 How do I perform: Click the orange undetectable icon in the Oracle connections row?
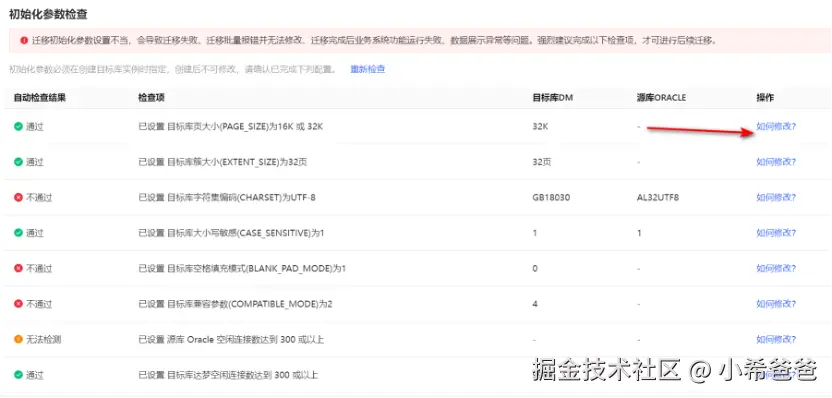[x=18, y=340]
